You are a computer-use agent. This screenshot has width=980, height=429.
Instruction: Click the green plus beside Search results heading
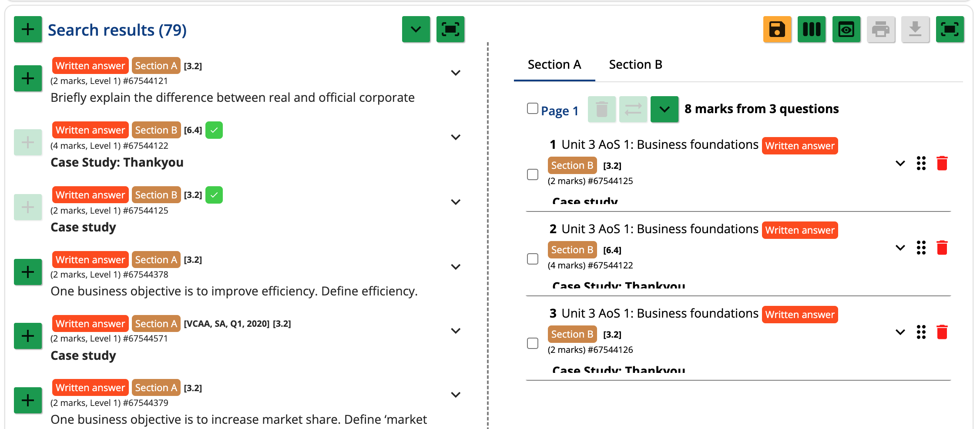[x=28, y=30]
